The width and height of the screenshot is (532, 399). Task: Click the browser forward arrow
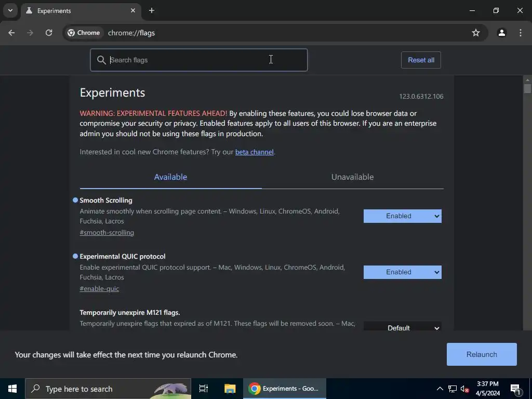pyautogui.click(x=30, y=33)
